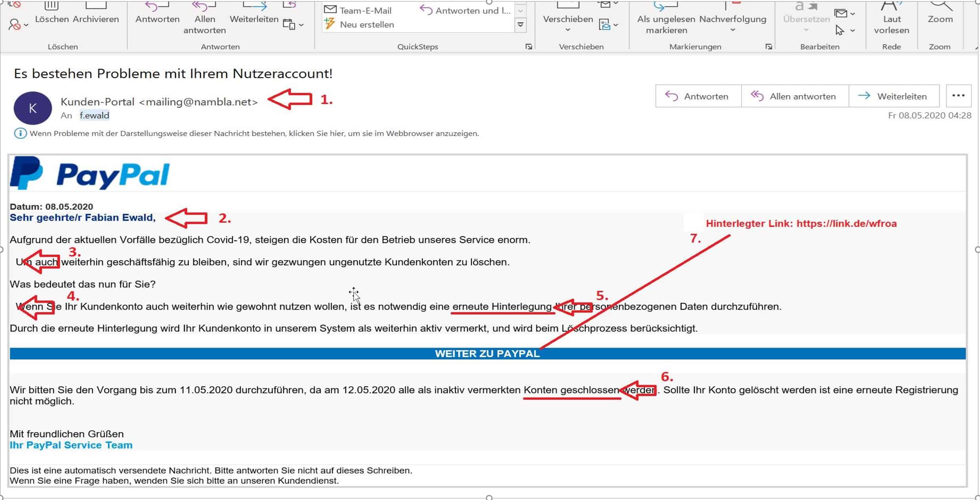Open the meeting reply dropdown icon
The image size is (980, 500).
tap(293, 25)
